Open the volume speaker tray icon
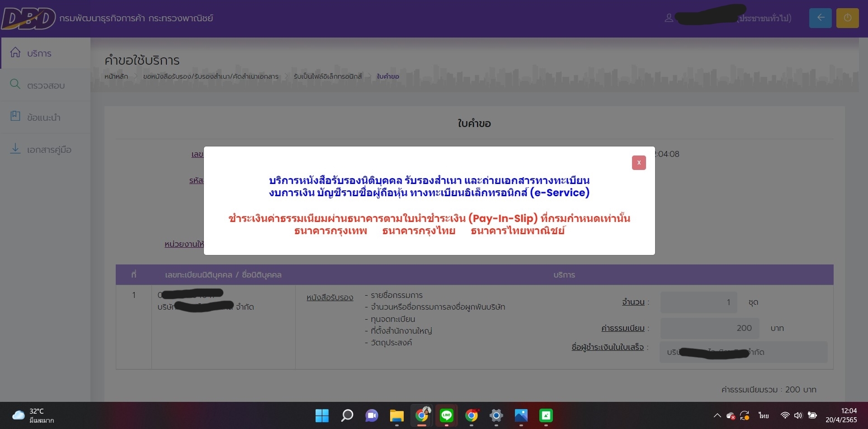The height and width of the screenshot is (429, 868). pyautogui.click(x=798, y=415)
